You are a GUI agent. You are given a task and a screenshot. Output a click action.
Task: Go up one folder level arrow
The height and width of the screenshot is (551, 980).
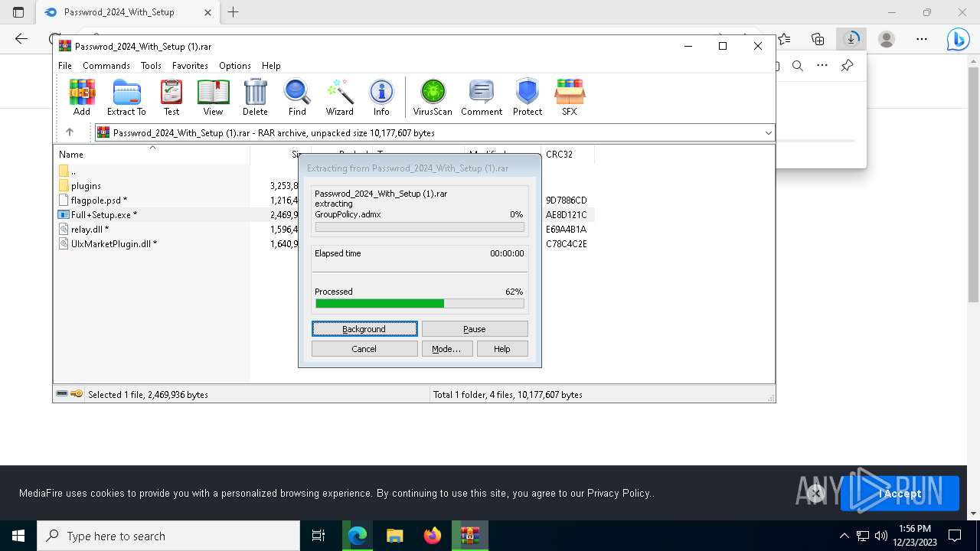70,132
